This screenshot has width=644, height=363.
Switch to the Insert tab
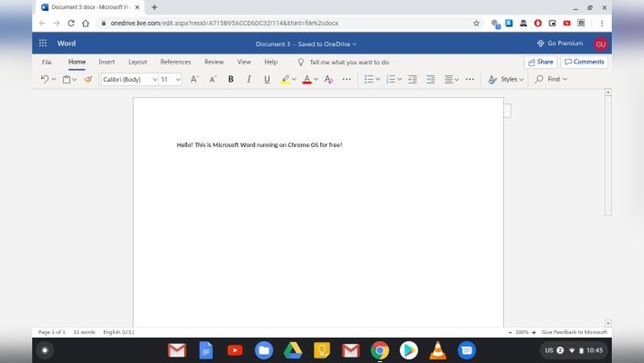[106, 62]
